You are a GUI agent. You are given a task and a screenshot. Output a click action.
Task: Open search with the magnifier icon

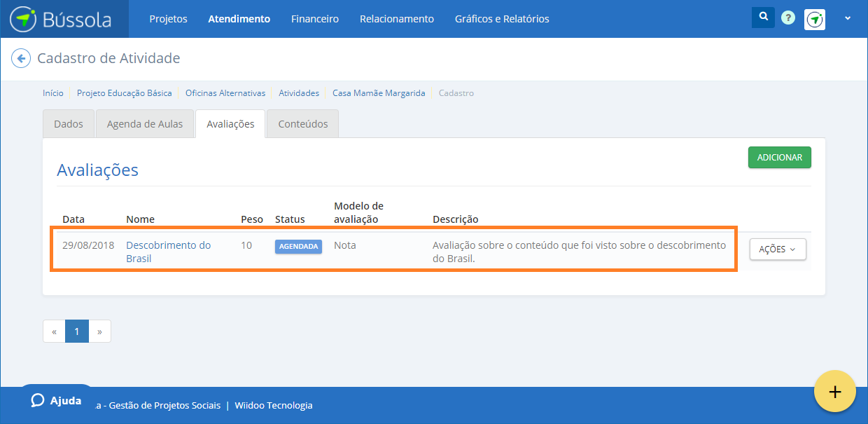763,18
